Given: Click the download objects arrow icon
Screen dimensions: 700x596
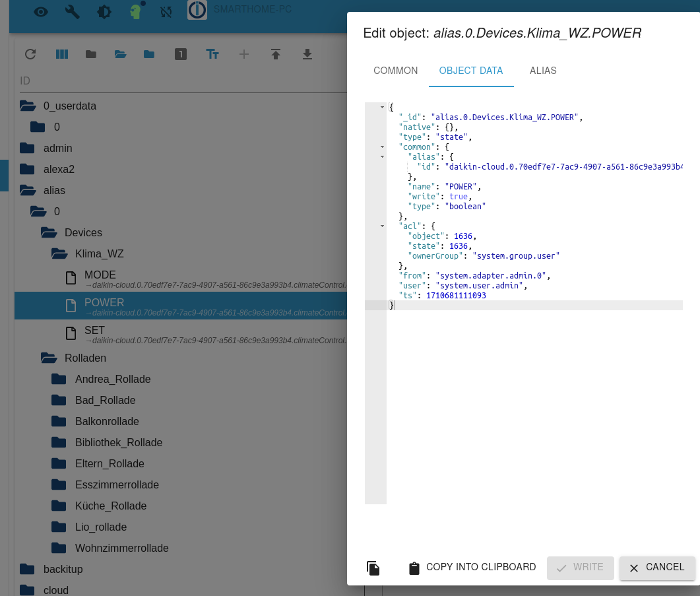Looking at the screenshot, I should click(x=307, y=55).
